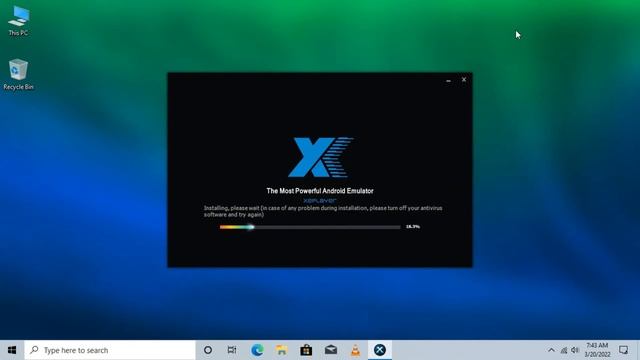This screenshot has width=640, height=360.
Task: Open File Explorer from the taskbar
Action: click(282, 350)
